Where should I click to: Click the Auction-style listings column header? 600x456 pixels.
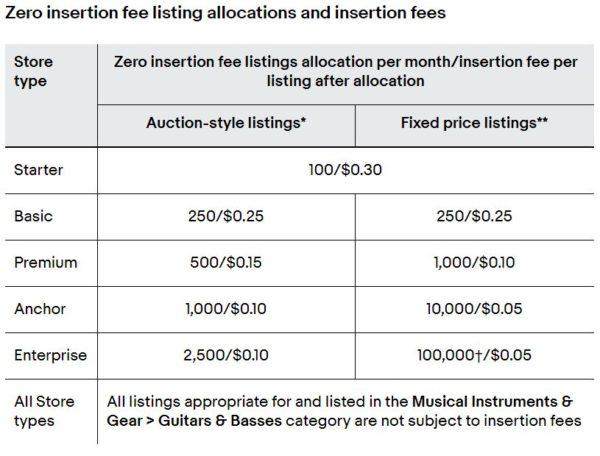point(226,123)
